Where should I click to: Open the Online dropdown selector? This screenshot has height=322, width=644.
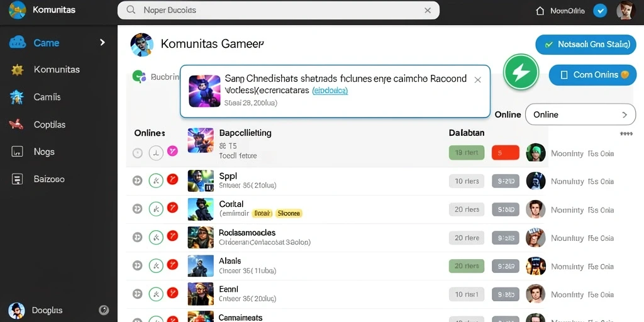coord(580,114)
